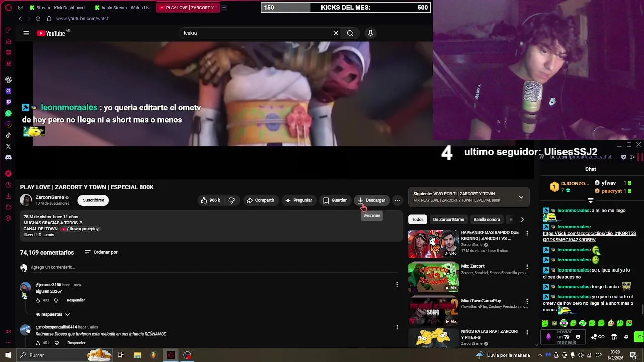Expand the description with ...más

click(x=49, y=235)
